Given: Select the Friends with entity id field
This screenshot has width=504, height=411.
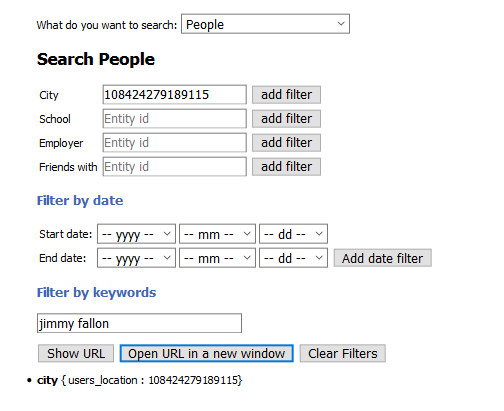Looking at the screenshot, I should pos(174,167).
